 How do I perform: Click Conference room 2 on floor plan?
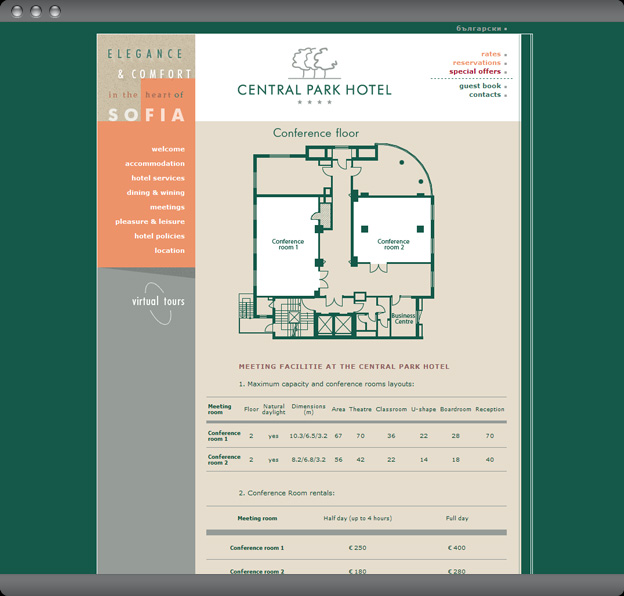[393, 244]
